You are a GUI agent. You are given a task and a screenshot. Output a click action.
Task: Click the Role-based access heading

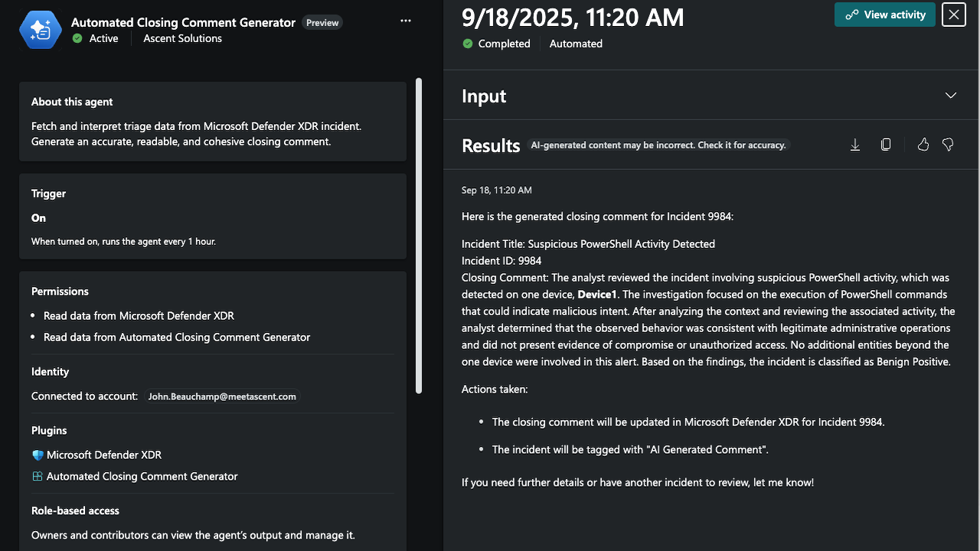coord(75,510)
